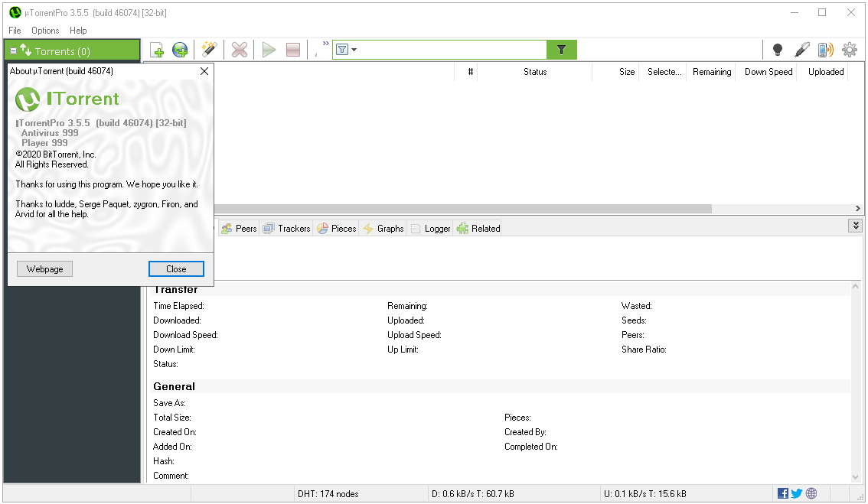Switch to the Peers tab
Image resolution: width=868 pixels, height=504 pixels.
(239, 229)
